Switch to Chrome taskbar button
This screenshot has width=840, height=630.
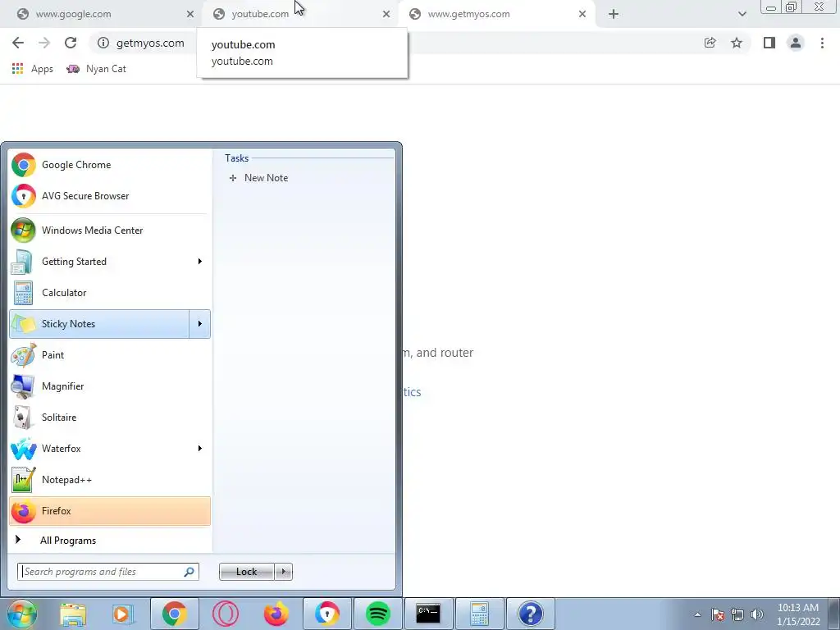point(174,614)
